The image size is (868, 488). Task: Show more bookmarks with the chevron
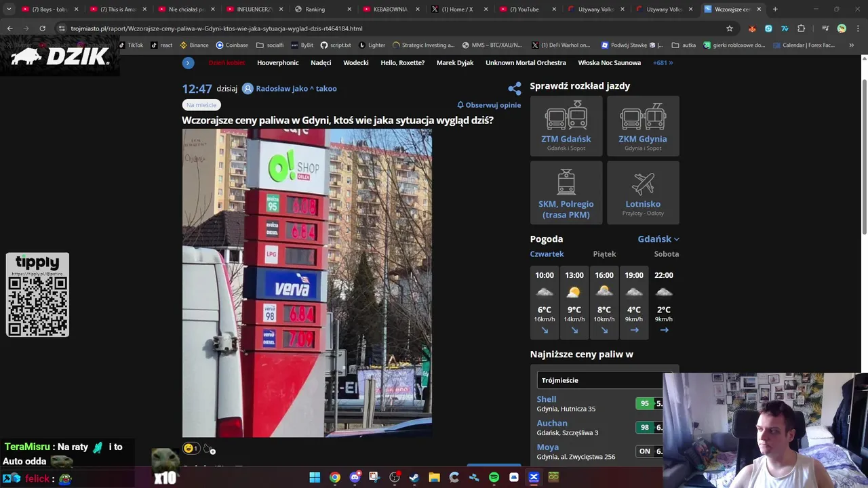[851, 45]
